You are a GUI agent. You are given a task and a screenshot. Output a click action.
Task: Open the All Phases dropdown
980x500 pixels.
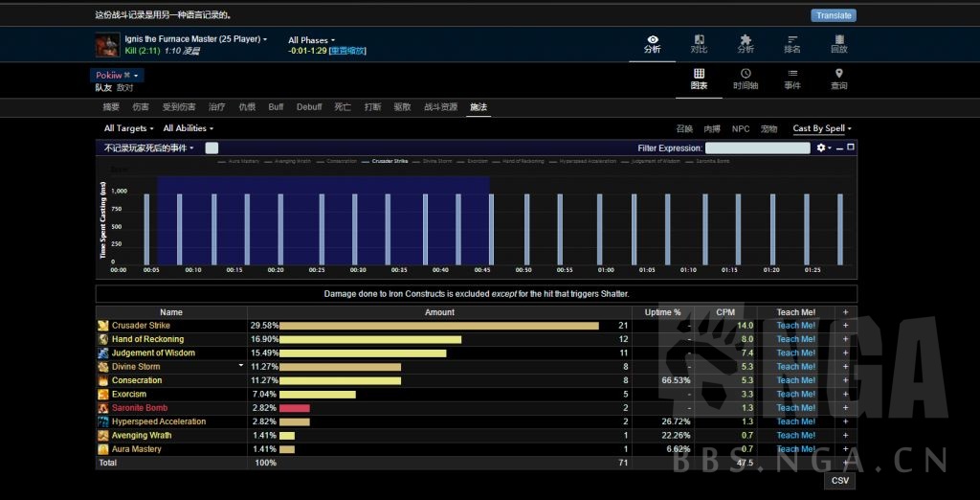click(x=312, y=40)
